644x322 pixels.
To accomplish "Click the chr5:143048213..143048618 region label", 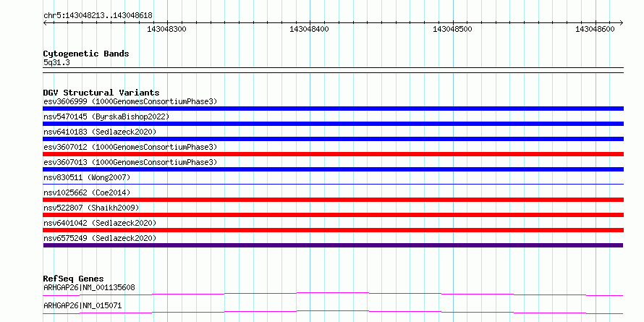I will (98, 16).
